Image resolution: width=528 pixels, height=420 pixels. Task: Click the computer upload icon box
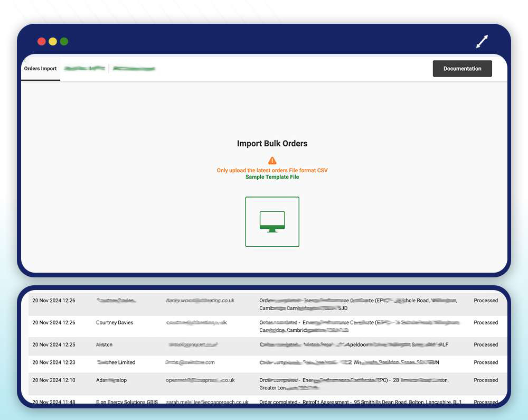pos(272,221)
